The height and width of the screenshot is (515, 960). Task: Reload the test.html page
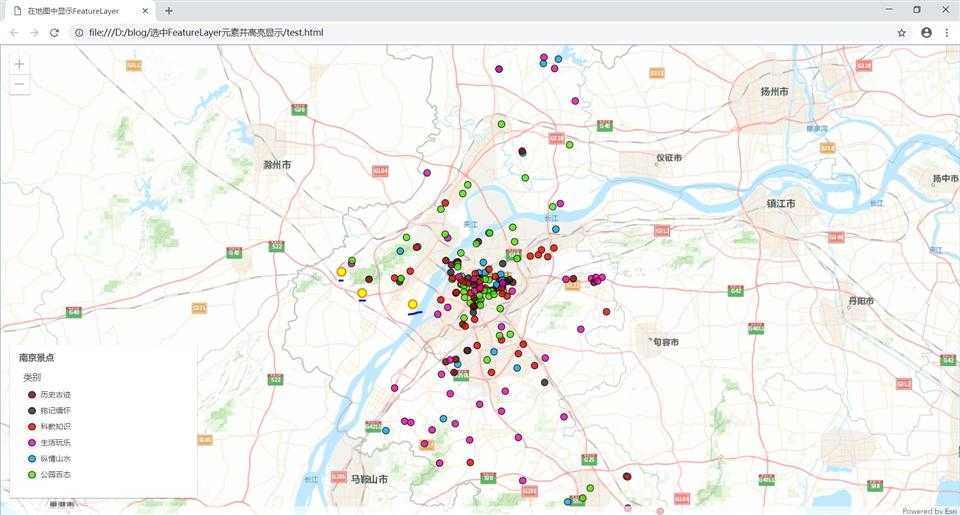click(x=54, y=32)
